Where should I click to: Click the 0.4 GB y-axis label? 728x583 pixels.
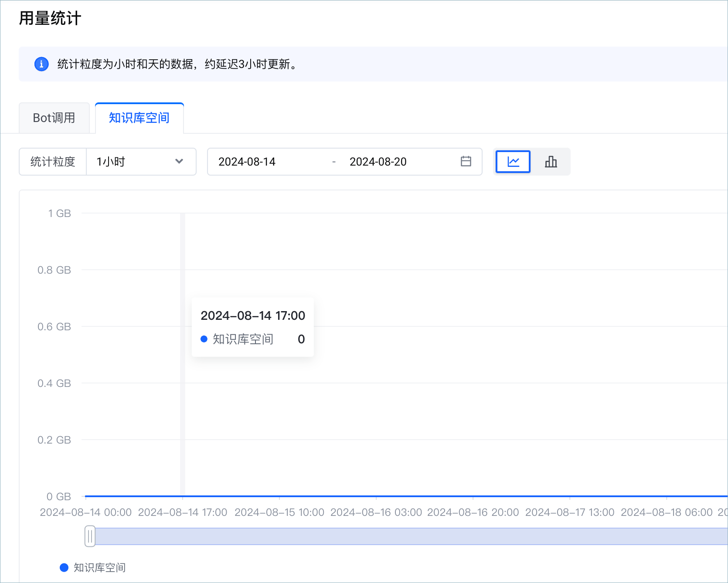pos(54,383)
